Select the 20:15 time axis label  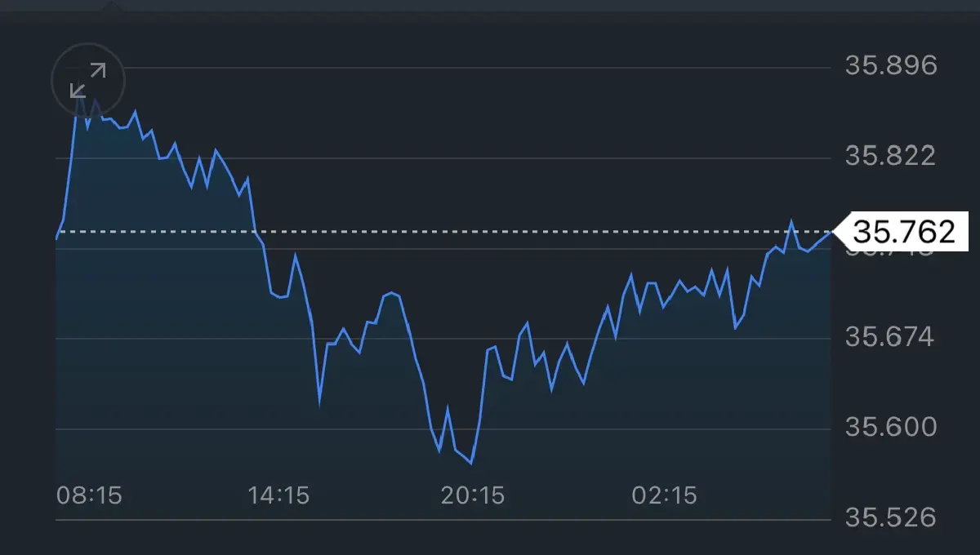472,495
